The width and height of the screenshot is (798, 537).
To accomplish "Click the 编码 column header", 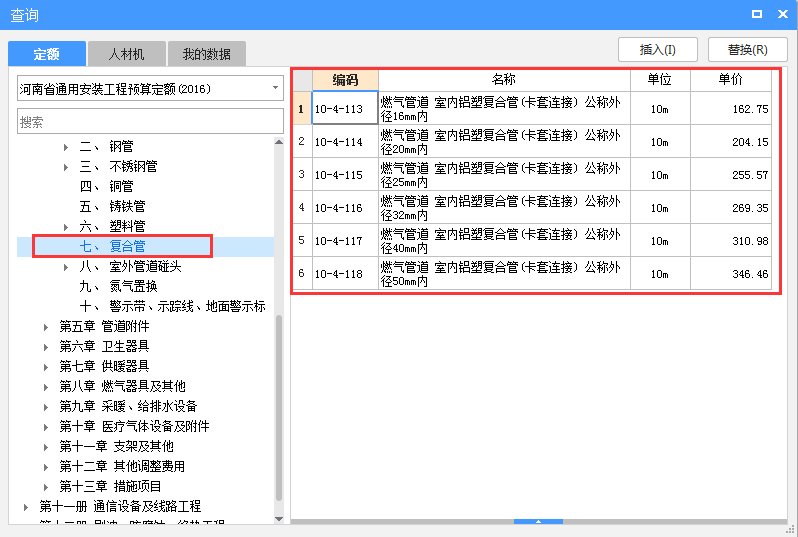I will point(345,80).
